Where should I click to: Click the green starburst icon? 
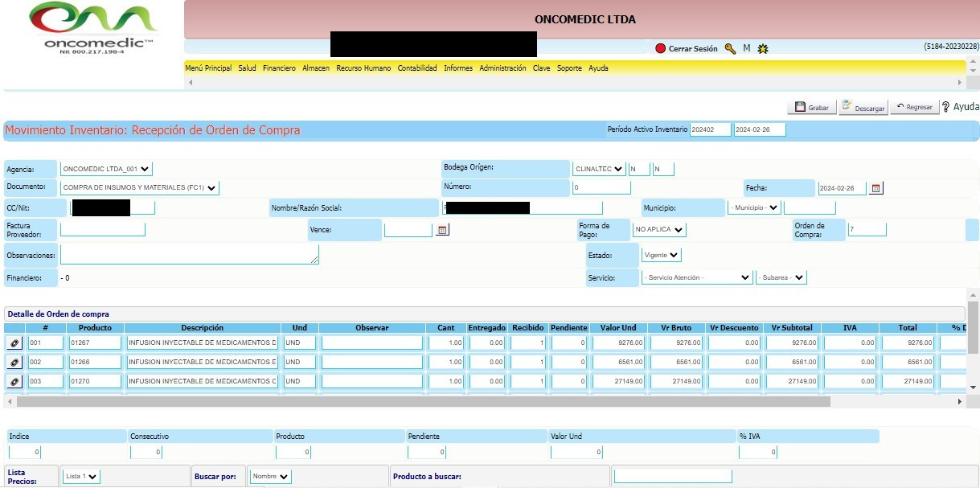[763, 49]
